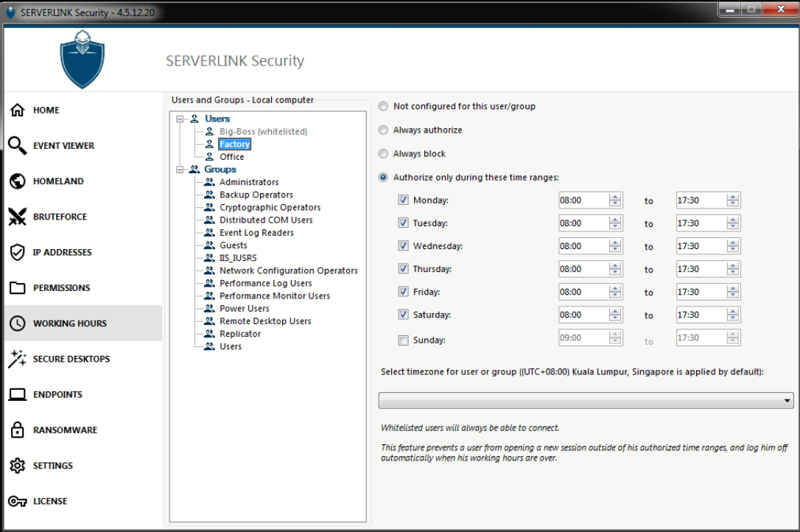The width and height of the screenshot is (800, 532).
Task: Collapse the Groups tree node
Action: [x=180, y=169]
